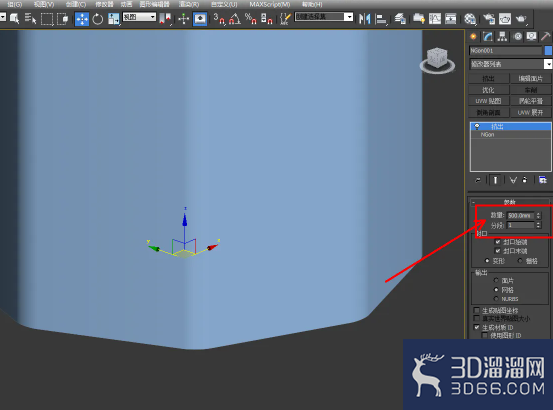Toggle the Angle Snap button
This screenshot has height=410, width=553.
235,19
